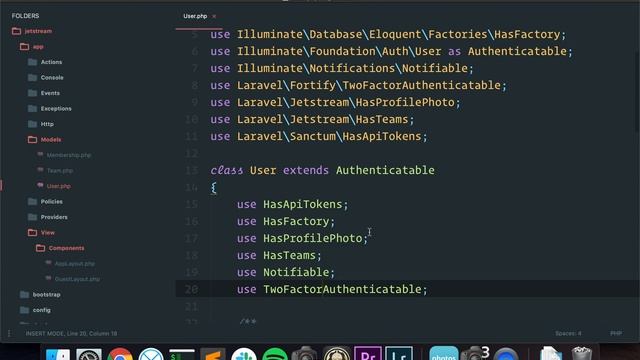Open Spotify from the Dock
This screenshot has height=360, width=640.
[x=275, y=354]
